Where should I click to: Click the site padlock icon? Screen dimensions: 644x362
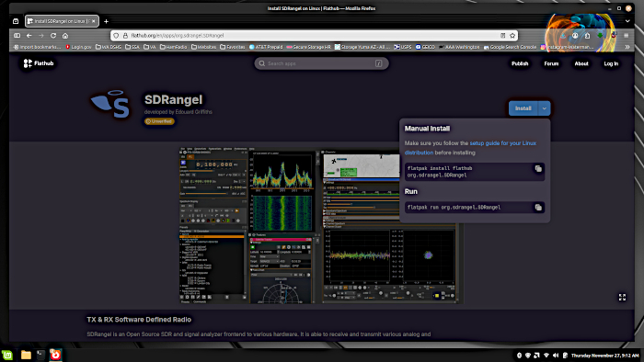pyautogui.click(x=125, y=36)
